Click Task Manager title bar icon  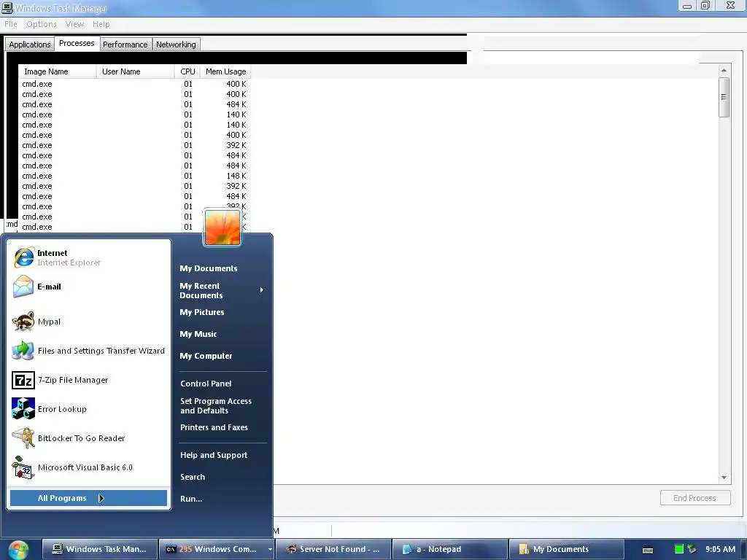click(7, 7)
